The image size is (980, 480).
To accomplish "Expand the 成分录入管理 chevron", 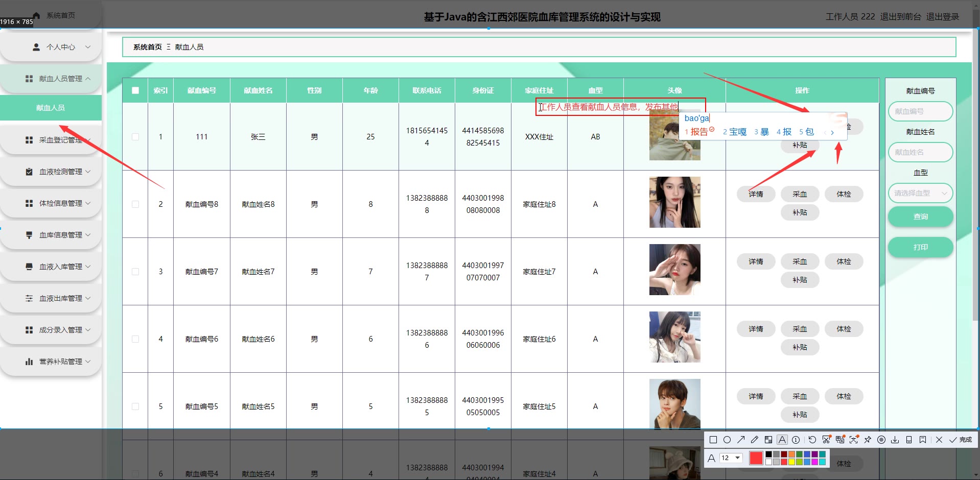I will (88, 330).
